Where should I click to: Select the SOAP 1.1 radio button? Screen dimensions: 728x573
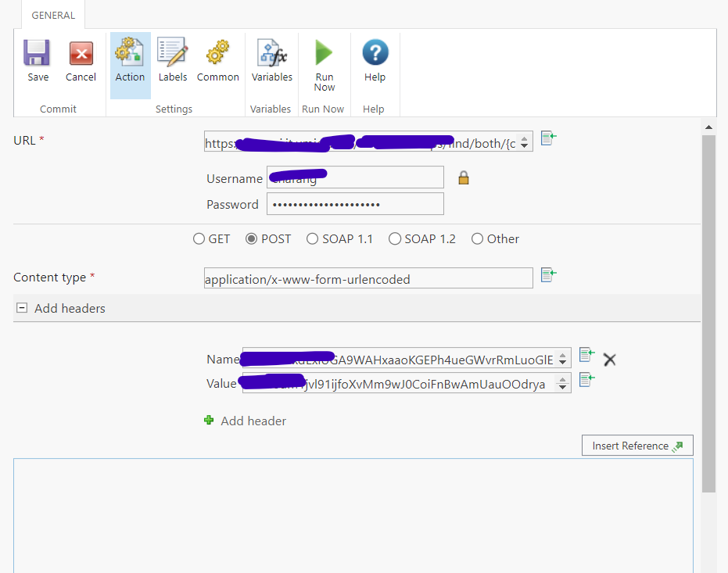click(x=312, y=239)
